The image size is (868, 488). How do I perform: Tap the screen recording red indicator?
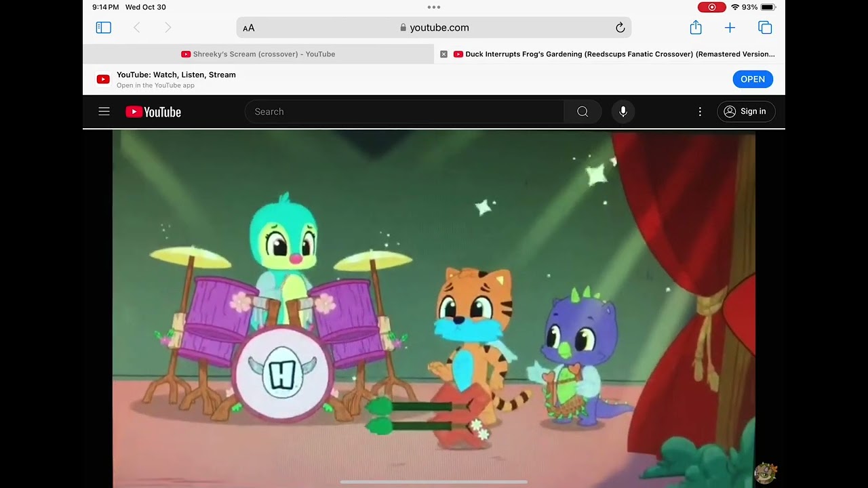pyautogui.click(x=712, y=7)
